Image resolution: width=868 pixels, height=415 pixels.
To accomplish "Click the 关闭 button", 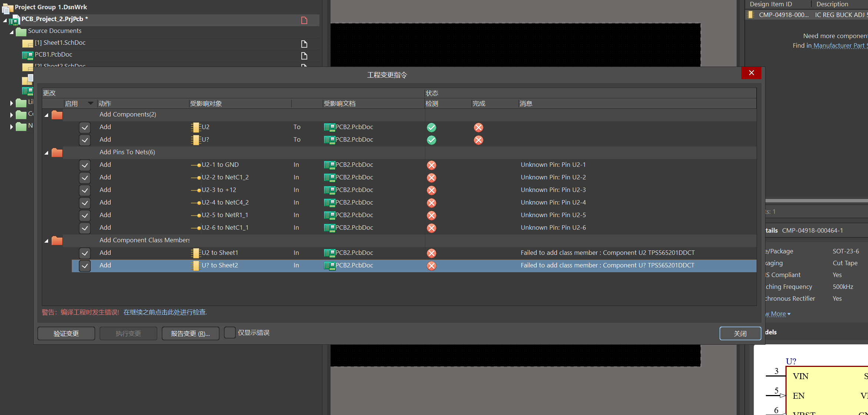I will coord(740,333).
